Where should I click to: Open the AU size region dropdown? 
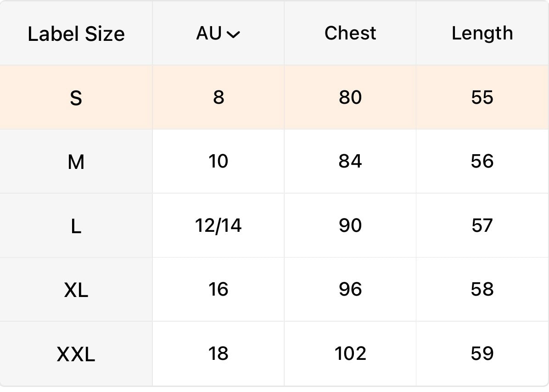[218, 34]
